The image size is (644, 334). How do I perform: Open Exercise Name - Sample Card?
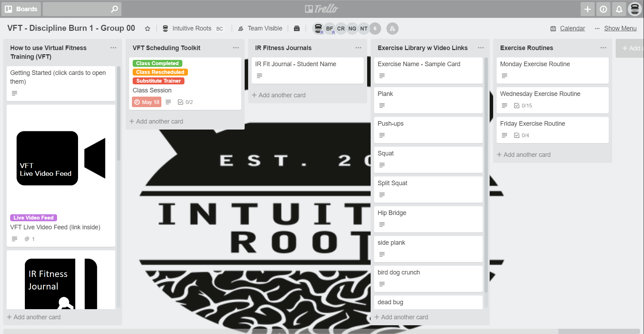(x=428, y=70)
